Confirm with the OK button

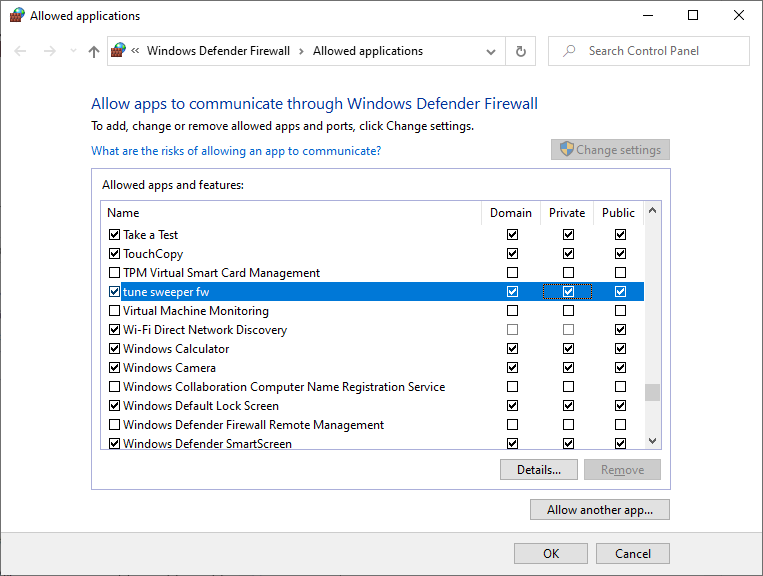click(x=551, y=554)
